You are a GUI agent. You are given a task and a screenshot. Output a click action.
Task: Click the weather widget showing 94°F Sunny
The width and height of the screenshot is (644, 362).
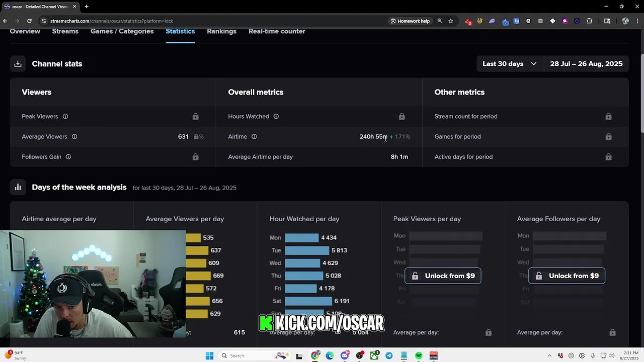coord(16,356)
